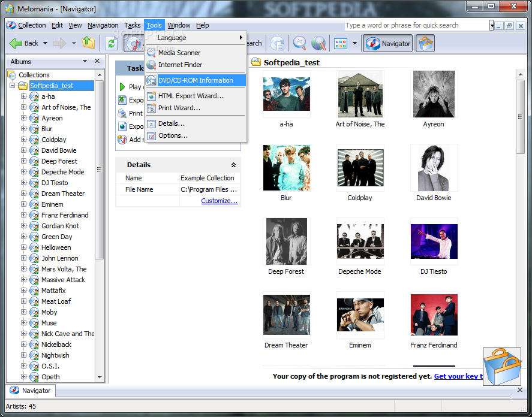Viewport: 532px width, 417px height.
Task: Click the Example Collection name value
Action: (209, 178)
